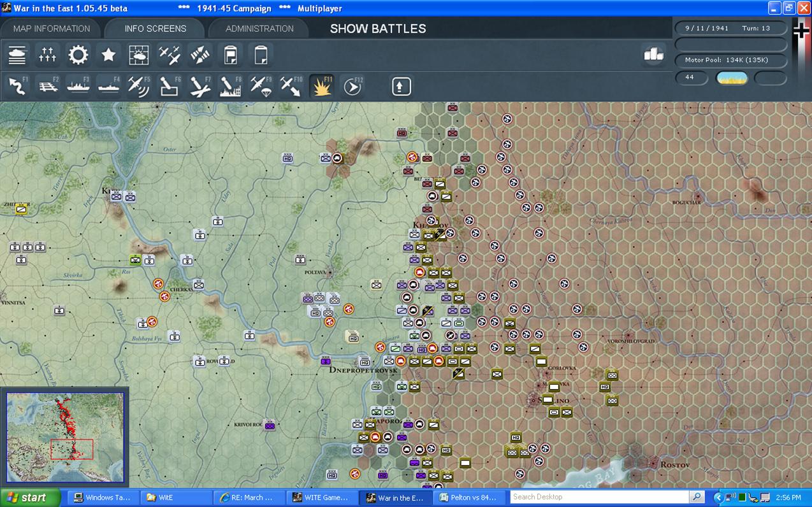This screenshot has width=812, height=507.
Task: Select F8 bomb city mode icon
Action: [x=231, y=86]
